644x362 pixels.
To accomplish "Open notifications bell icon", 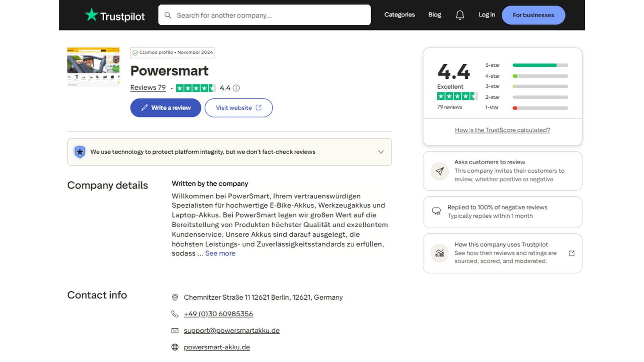I will 460,15.
